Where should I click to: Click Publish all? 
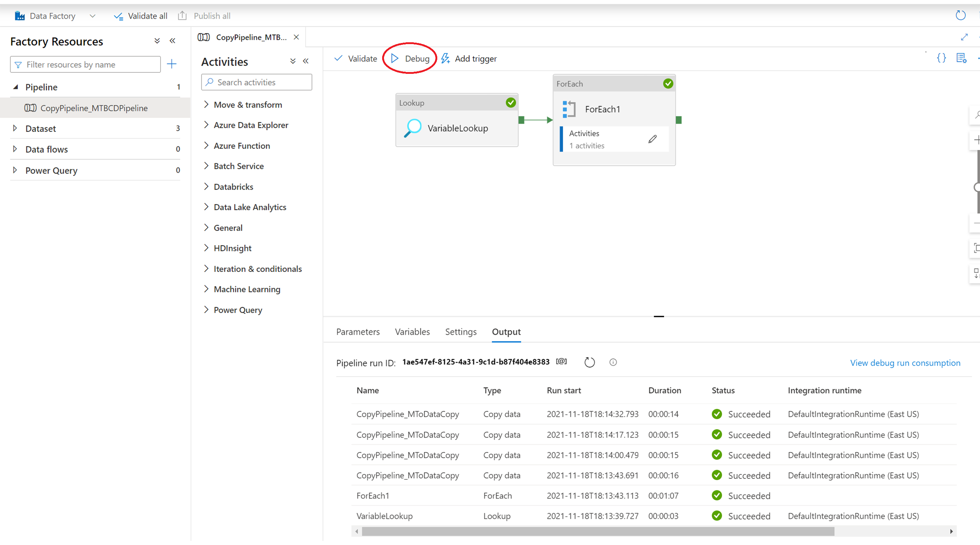click(x=204, y=16)
